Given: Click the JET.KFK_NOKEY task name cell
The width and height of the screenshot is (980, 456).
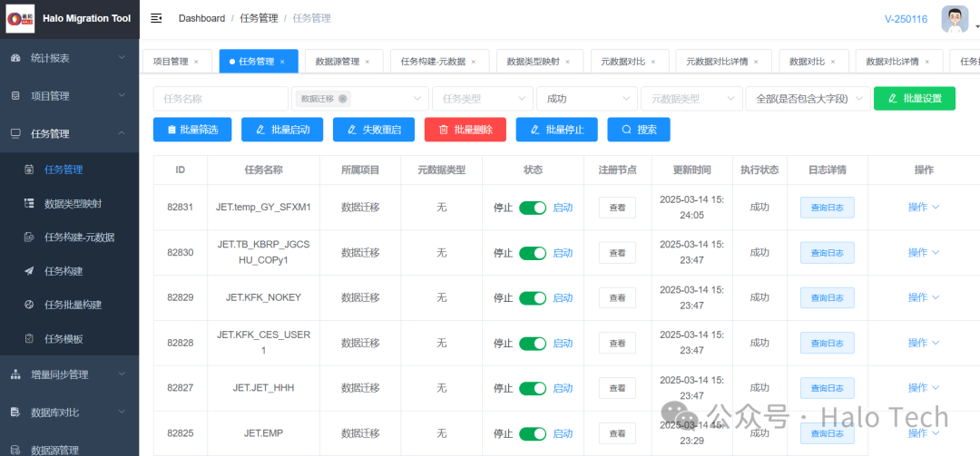Looking at the screenshot, I should pos(264,298).
